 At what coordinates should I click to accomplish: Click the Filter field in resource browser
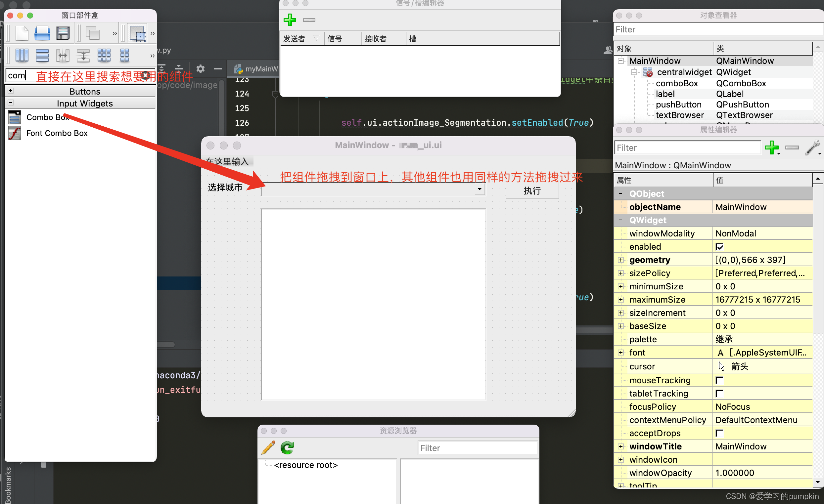point(477,448)
